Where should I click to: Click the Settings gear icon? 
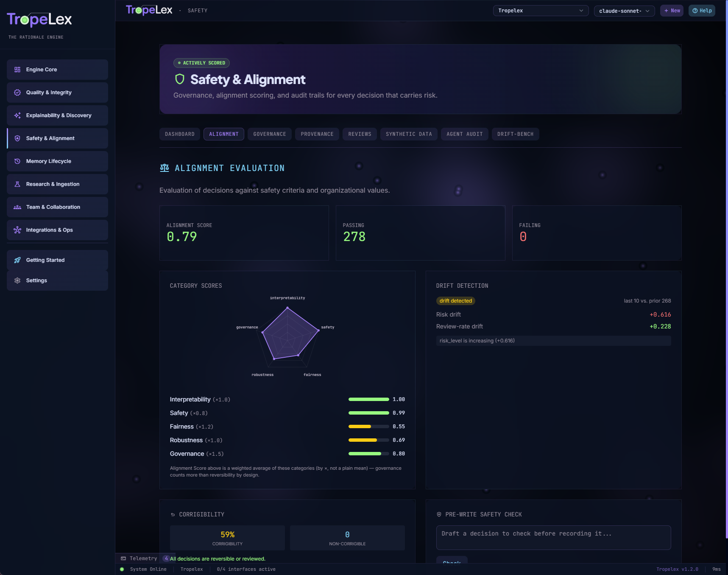[x=17, y=280]
